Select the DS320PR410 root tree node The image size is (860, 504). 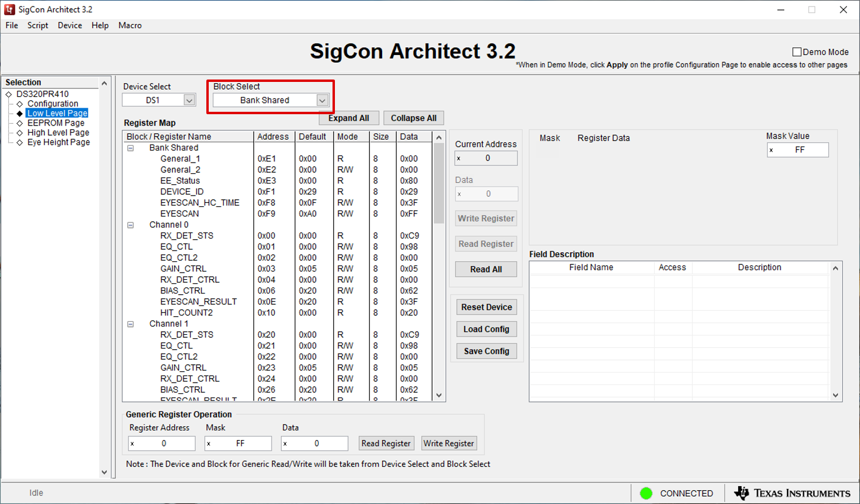42,94
